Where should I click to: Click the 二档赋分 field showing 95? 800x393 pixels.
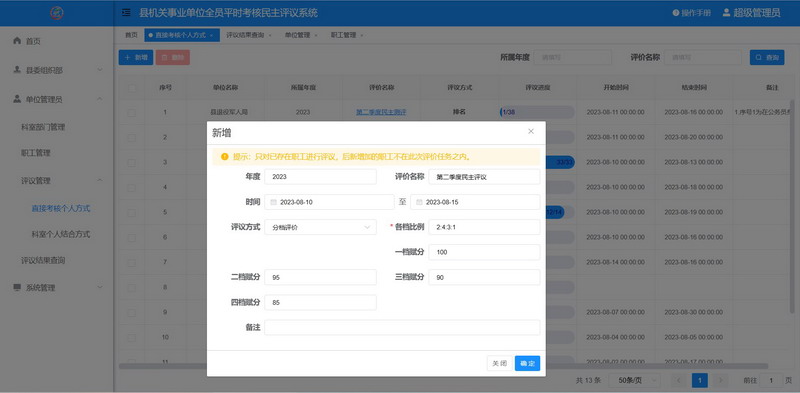tap(320, 277)
